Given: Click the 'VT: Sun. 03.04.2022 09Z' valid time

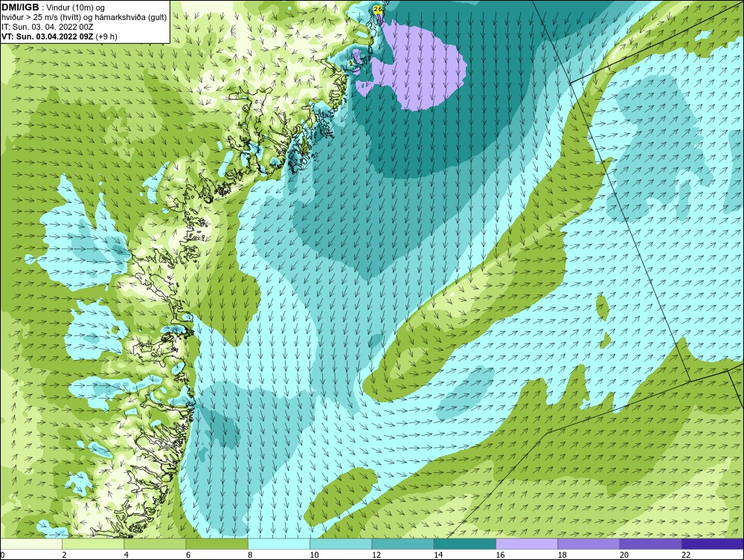Looking at the screenshot, I should pyautogui.click(x=48, y=36).
